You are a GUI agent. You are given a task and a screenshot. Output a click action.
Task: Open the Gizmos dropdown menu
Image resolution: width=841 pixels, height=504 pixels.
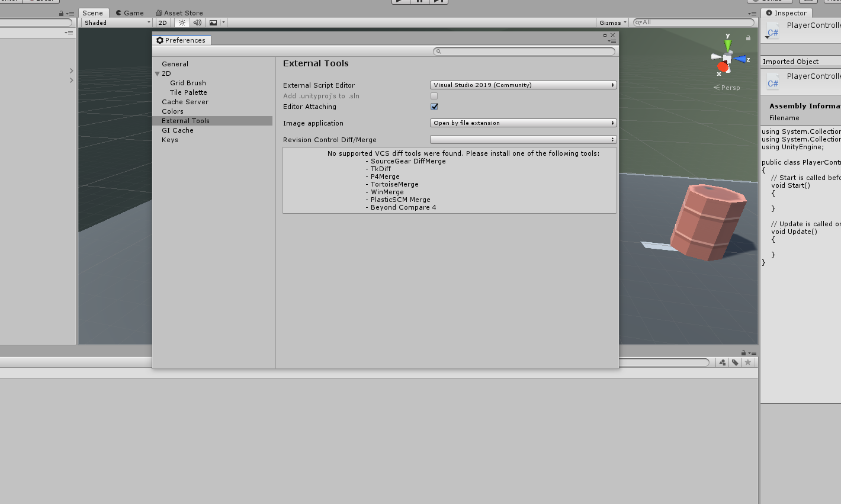point(612,23)
